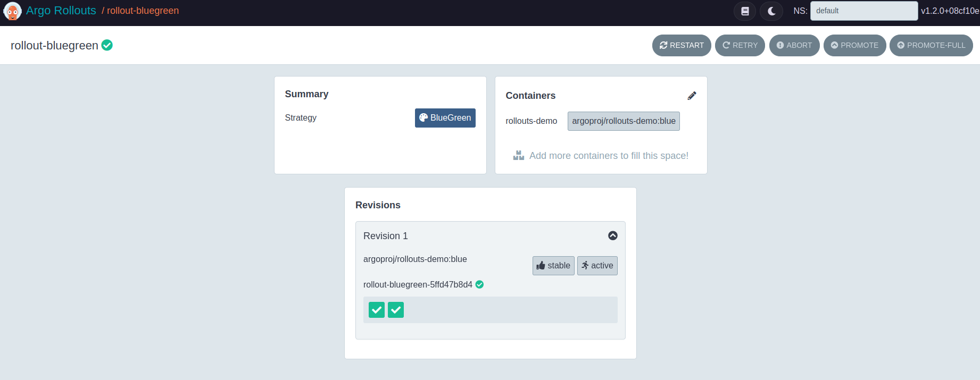Click the rollout-bluegreen breadcrumb link
Viewport: 980px width, 380px height.
(143, 11)
